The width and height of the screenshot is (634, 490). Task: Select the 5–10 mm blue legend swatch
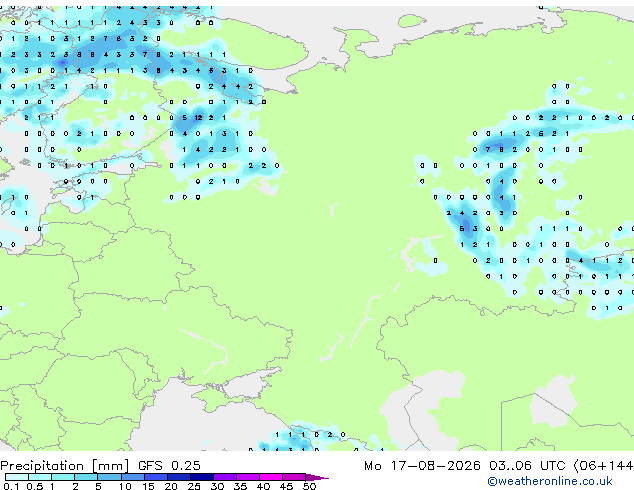[x=109, y=477]
